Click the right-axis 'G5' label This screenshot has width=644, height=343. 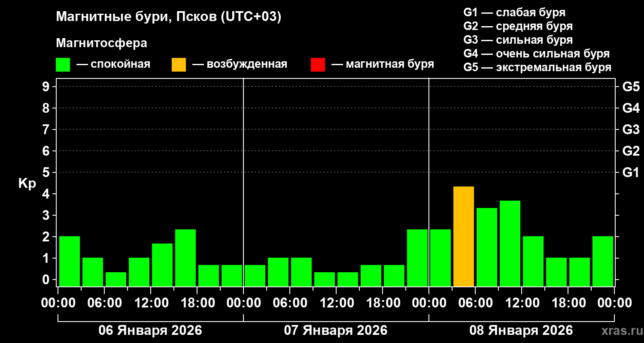click(x=631, y=87)
